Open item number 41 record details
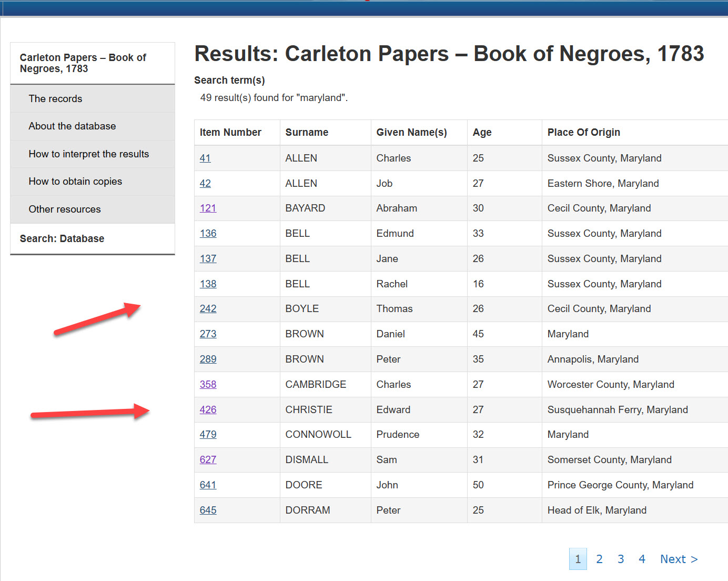Viewport: 728px width, 581px height. pyautogui.click(x=205, y=158)
